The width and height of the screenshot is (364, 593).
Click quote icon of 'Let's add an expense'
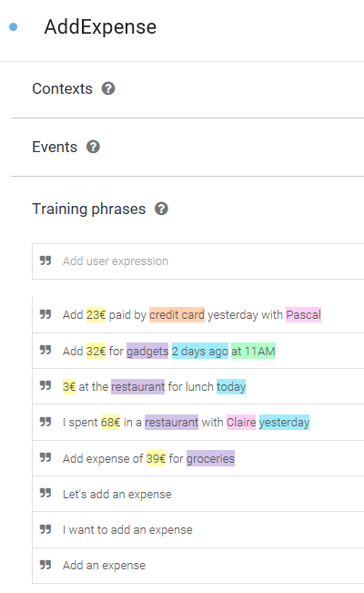point(45,494)
